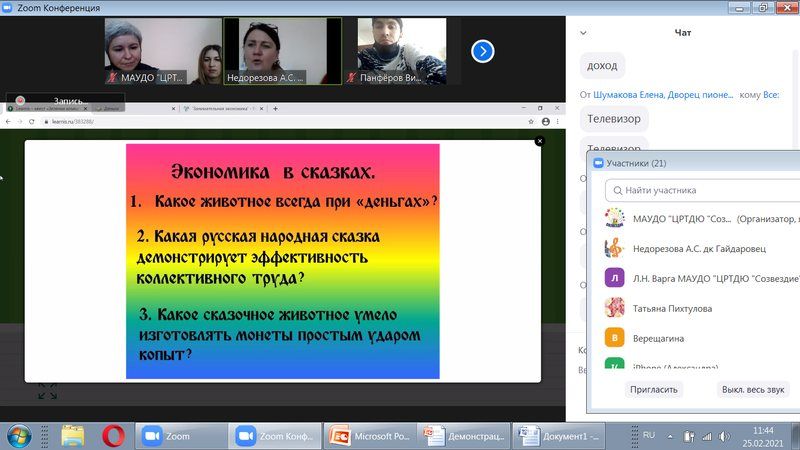
Task: Open the Windows Start button
Action: tap(17, 436)
